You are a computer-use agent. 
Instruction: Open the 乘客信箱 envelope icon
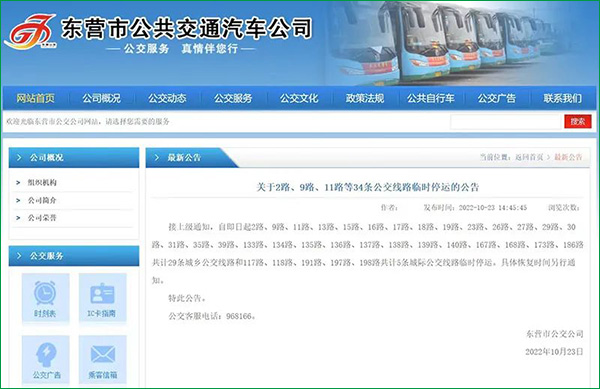point(103,354)
